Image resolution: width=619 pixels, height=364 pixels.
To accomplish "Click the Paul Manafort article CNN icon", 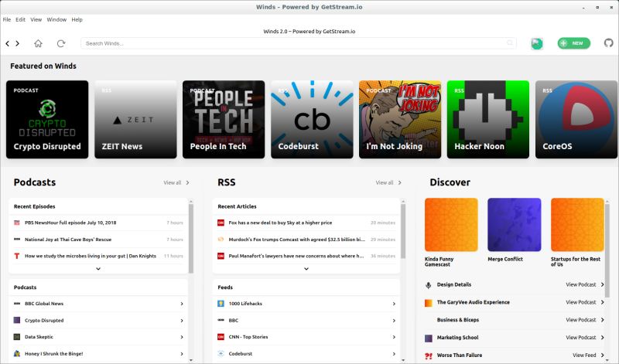I will [x=221, y=256].
